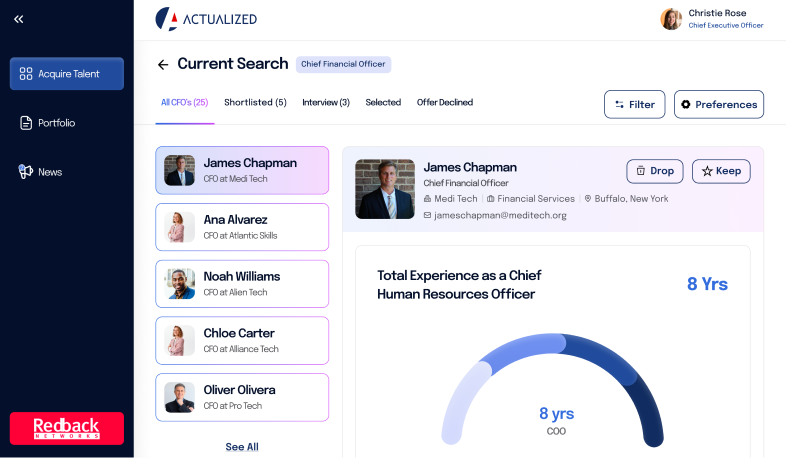786x458 pixels.
Task: Collapse the sidebar with double chevron
Action: (x=19, y=19)
